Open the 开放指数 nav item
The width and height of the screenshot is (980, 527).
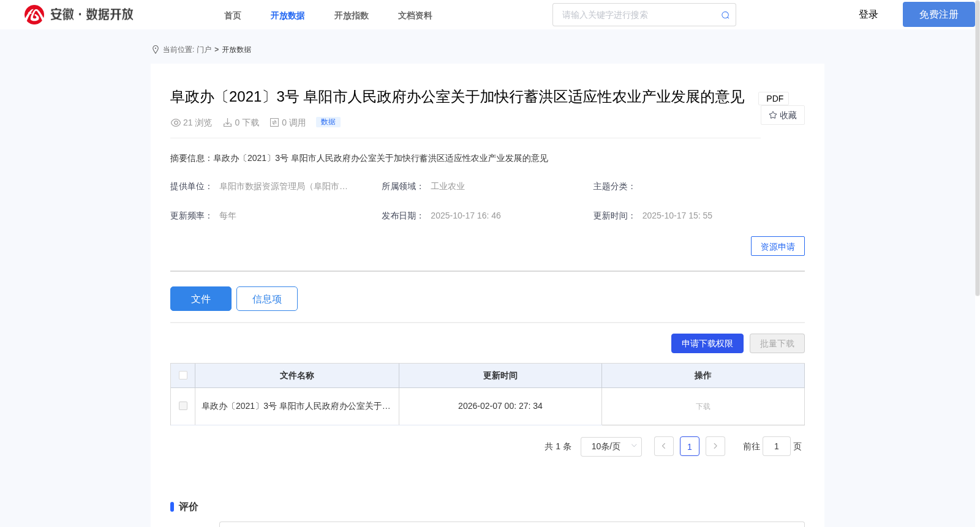352,15
